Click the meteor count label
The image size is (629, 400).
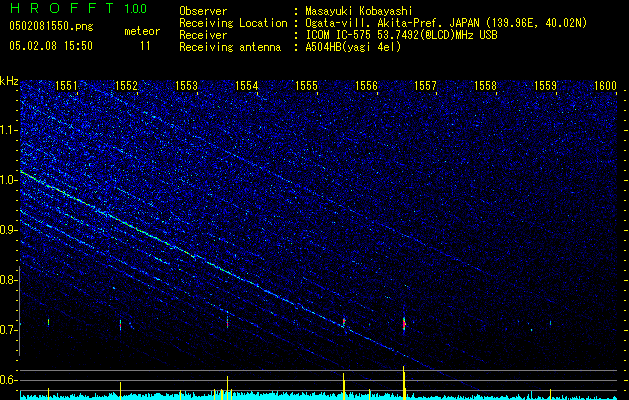142,31
